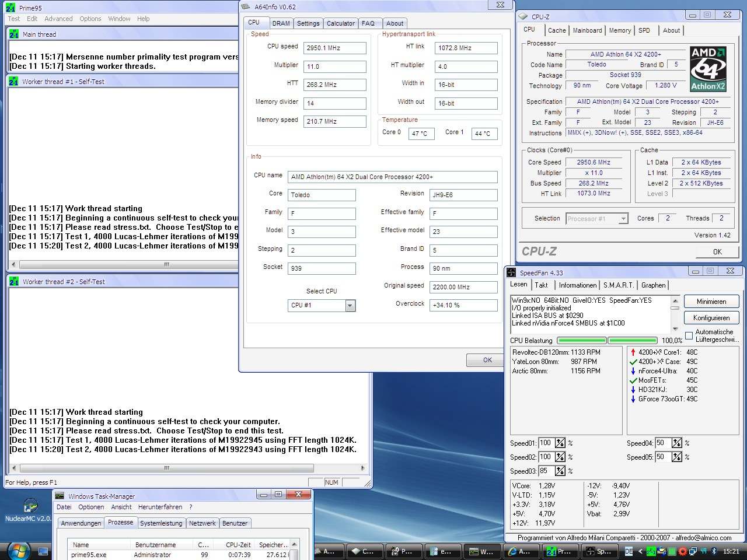Click the Minimieren button in SpeedFan
This screenshot has height=560, width=747.
[x=711, y=302]
